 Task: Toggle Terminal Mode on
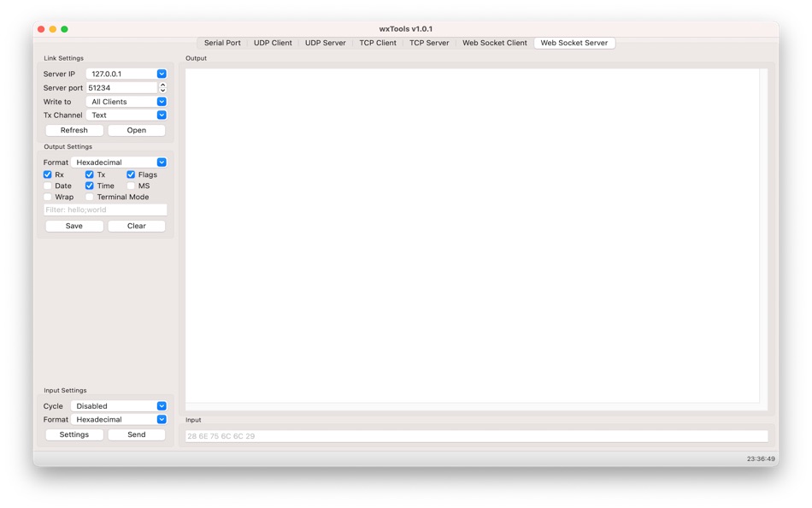[89, 197]
